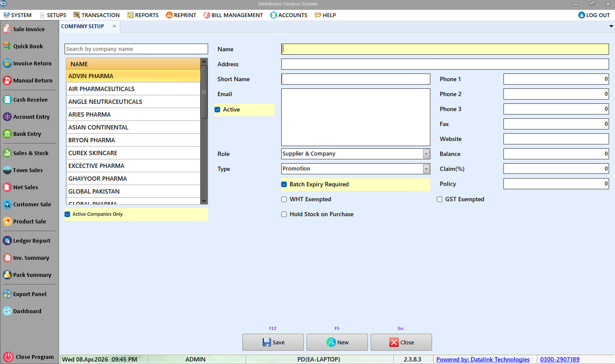The width and height of the screenshot is (615, 364).
Task: Expand the Type dropdown
Action: (x=426, y=169)
